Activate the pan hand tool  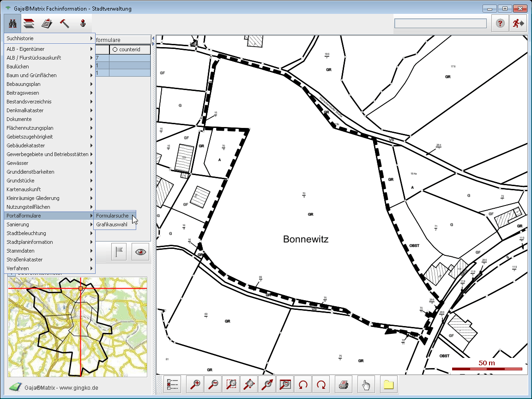click(366, 384)
